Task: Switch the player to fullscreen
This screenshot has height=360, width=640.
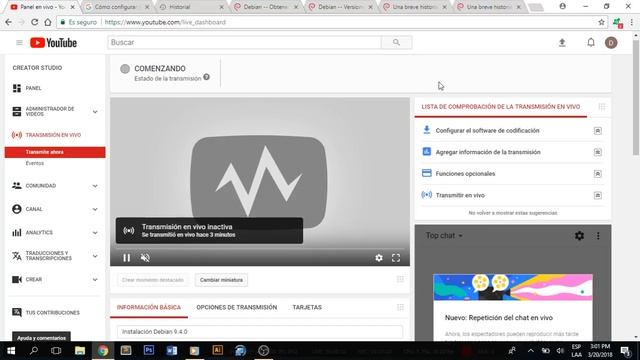Action: coord(396,258)
